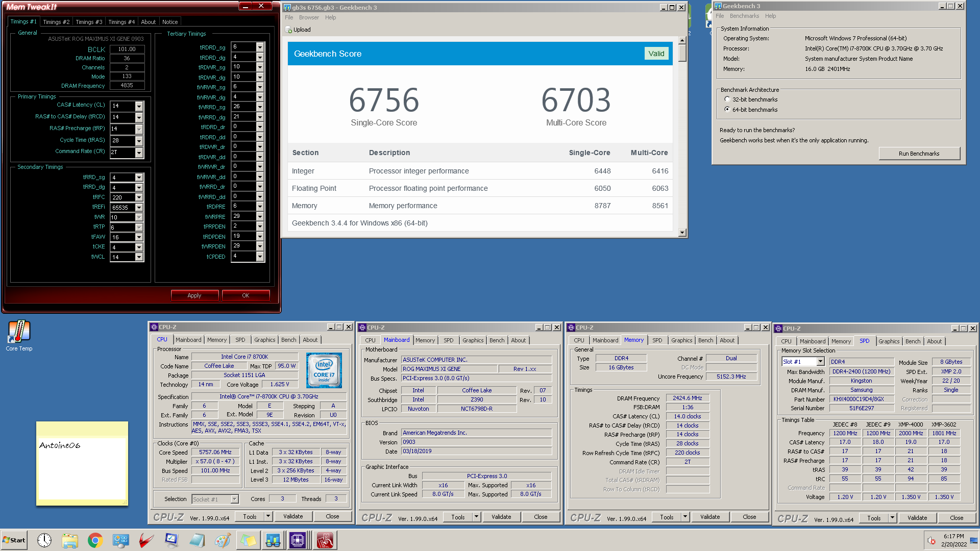Switch to Timings #2 tab in Mem TweakIt
980x551 pixels.
[x=56, y=22]
